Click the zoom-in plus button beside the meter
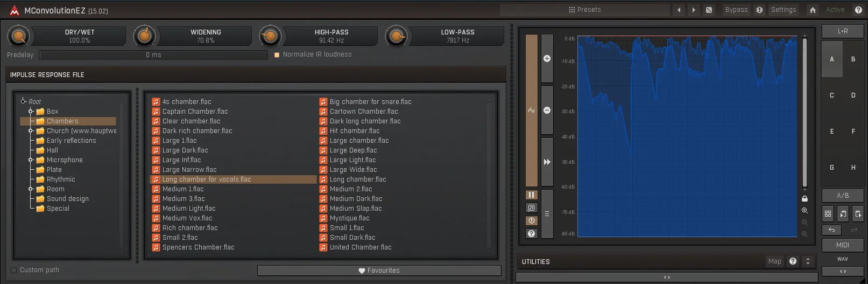This screenshot has height=284, width=868. point(547,59)
